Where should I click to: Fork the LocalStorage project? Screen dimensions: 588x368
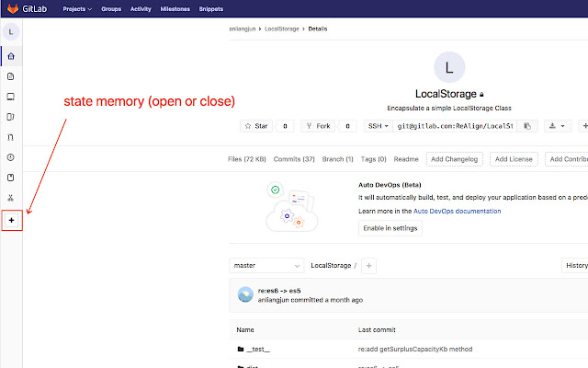tap(318, 126)
